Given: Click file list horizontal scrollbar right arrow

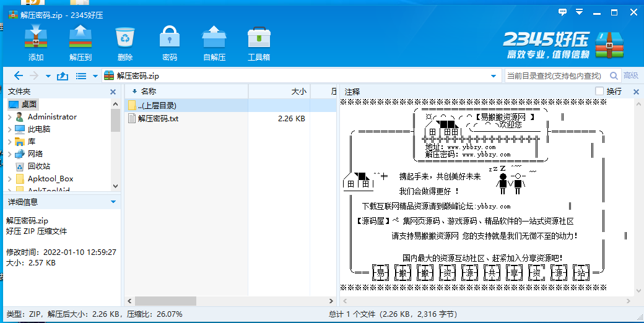Looking at the screenshot, I should [331, 301].
